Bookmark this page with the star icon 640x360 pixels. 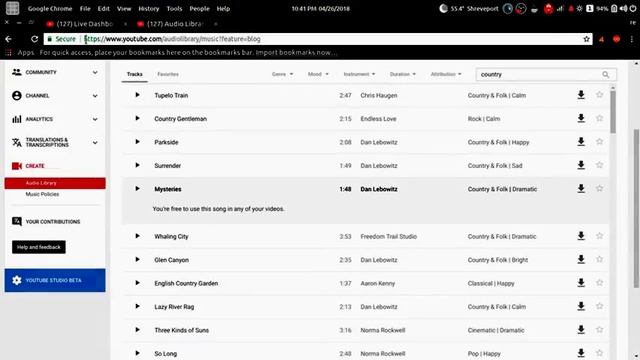pos(587,39)
